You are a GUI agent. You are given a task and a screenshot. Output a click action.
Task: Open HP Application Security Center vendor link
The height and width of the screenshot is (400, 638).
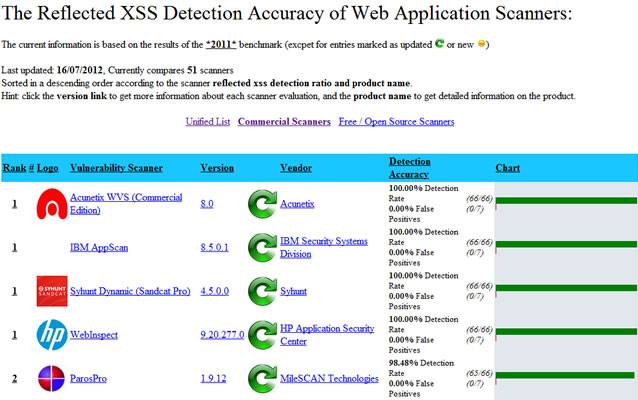click(327, 335)
